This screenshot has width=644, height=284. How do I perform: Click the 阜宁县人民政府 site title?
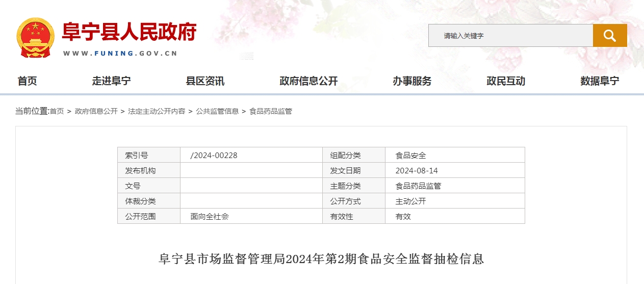[x=129, y=32]
